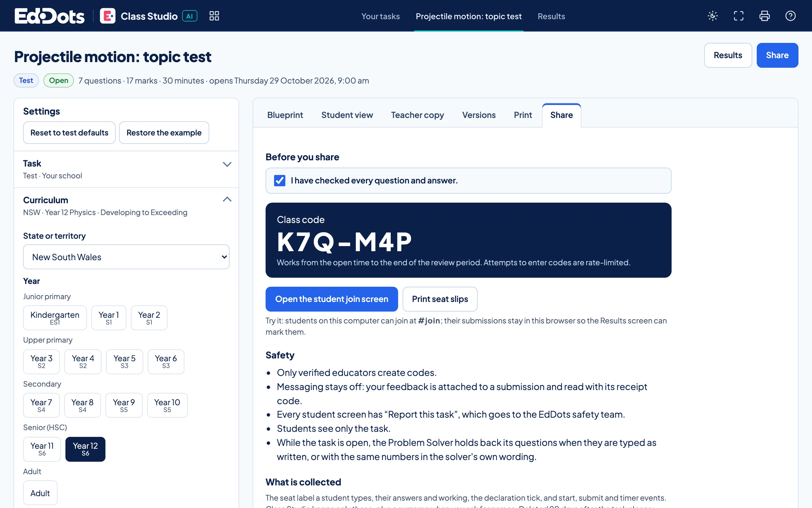Select Year 11 chip
Viewport: 812px width, 508px height.
42,449
